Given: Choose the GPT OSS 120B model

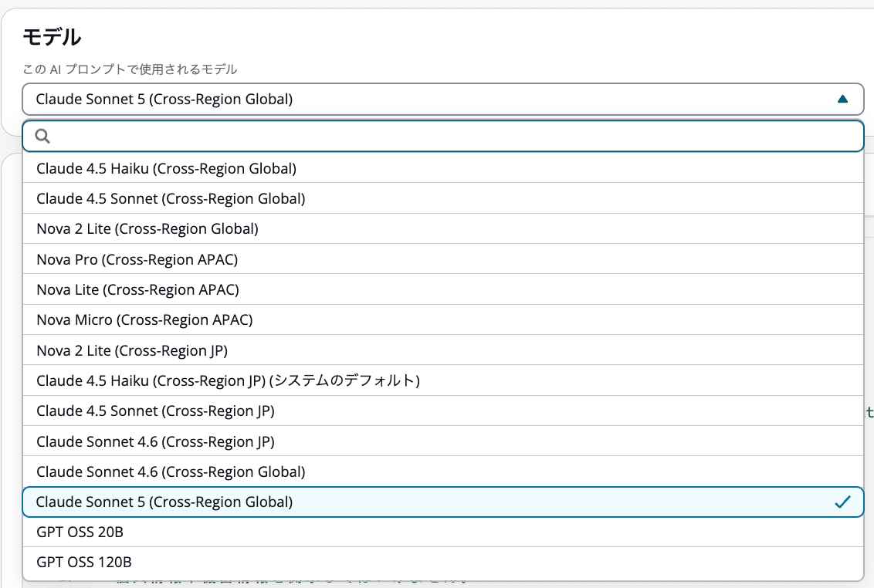Looking at the screenshot, I should point(443,562).
